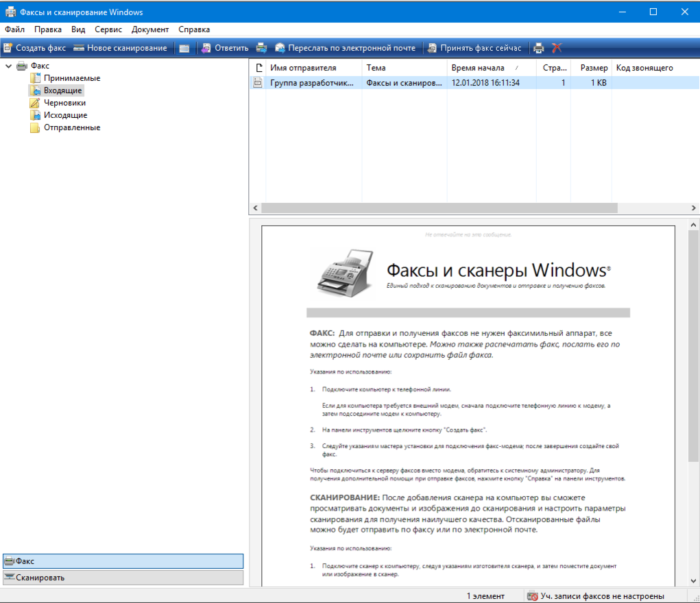Image resolution: width=700 pixels, height=603 pixels.
Task: Open the Черновики folder
Action: pos(64,103)
